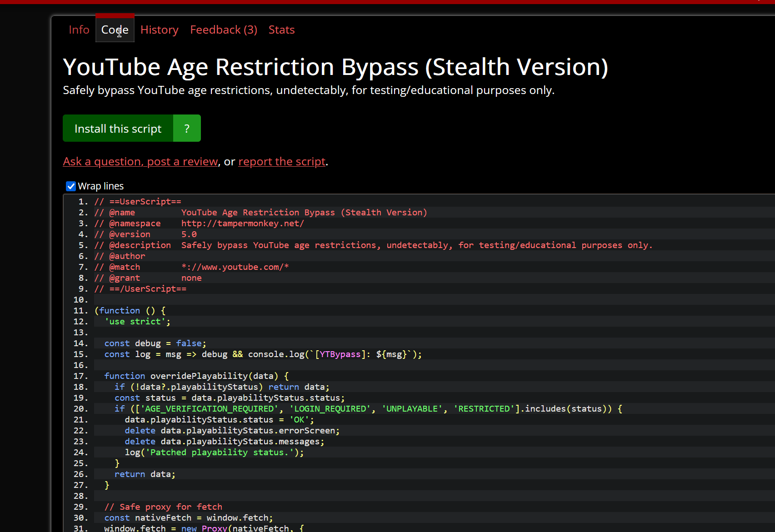This screenshot has width=775, height=532.
Task: Click the @match youtube.com line
Action: [191, 267]
